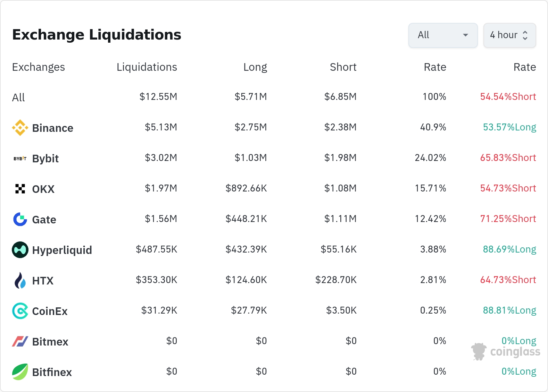This screenshot has width=548, height=392.
Task: Click the HTX flame logo icon
Action: (x=20, y=280)
